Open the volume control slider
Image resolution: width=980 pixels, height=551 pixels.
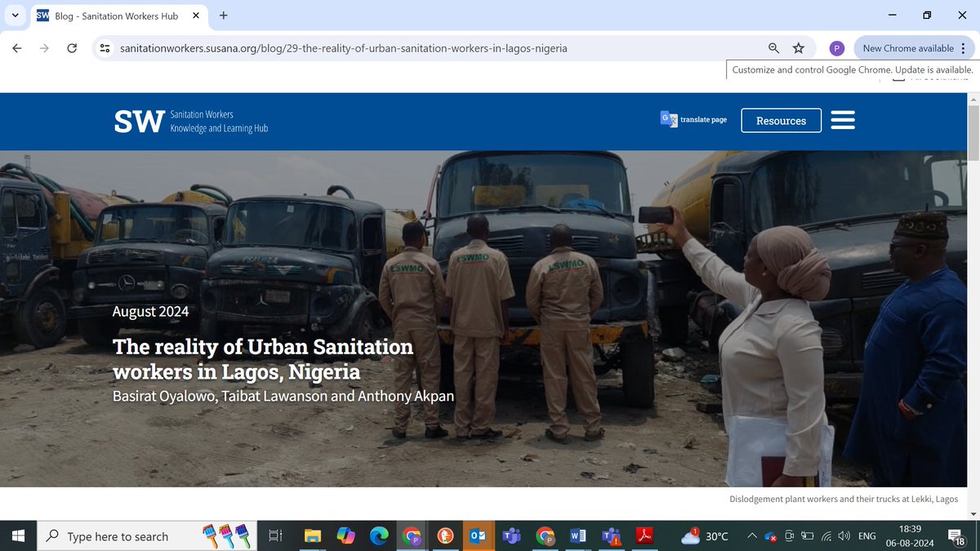pos(844,536)
